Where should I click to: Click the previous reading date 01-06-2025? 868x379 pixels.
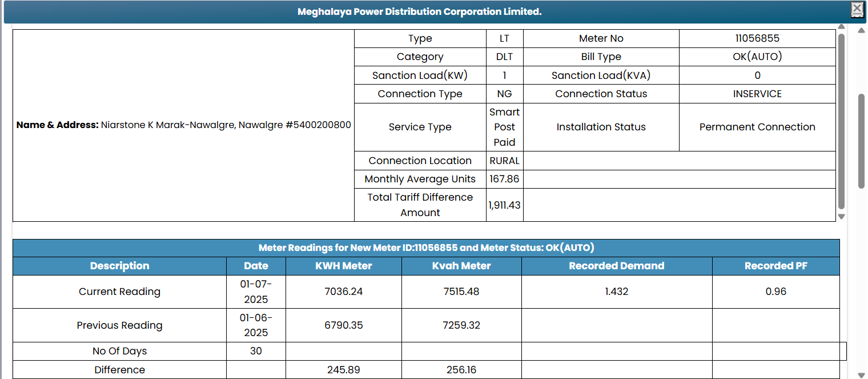coord(256,325)
